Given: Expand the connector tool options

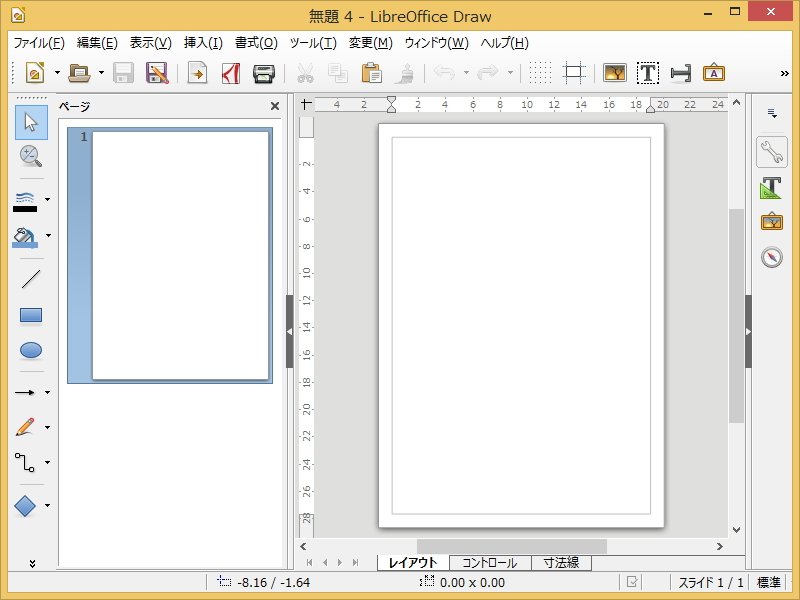Looking at the screenshot, I should click(46, 463).
